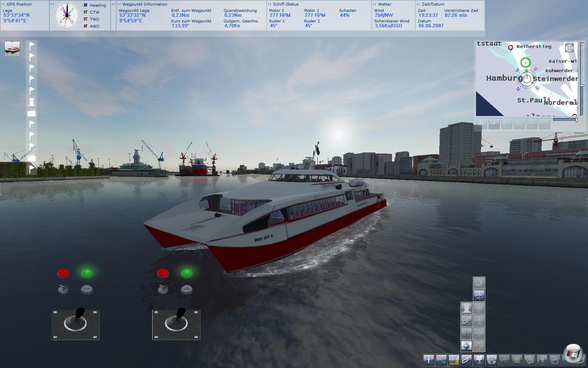
Task: Click the mooring bollard icon in the side panel
Action: [x=466, y=308]
